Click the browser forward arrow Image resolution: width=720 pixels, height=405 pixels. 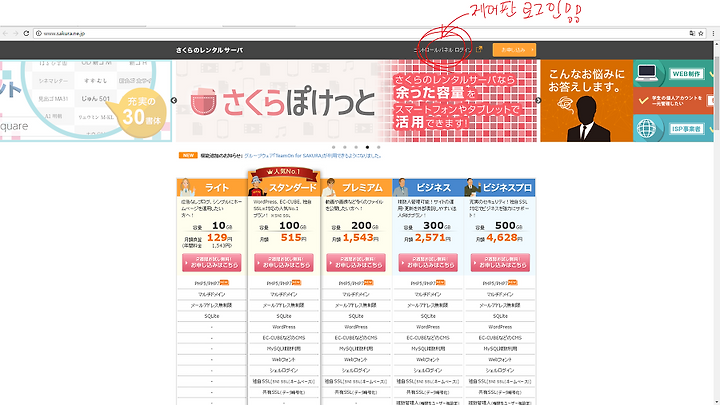(15, 34)
